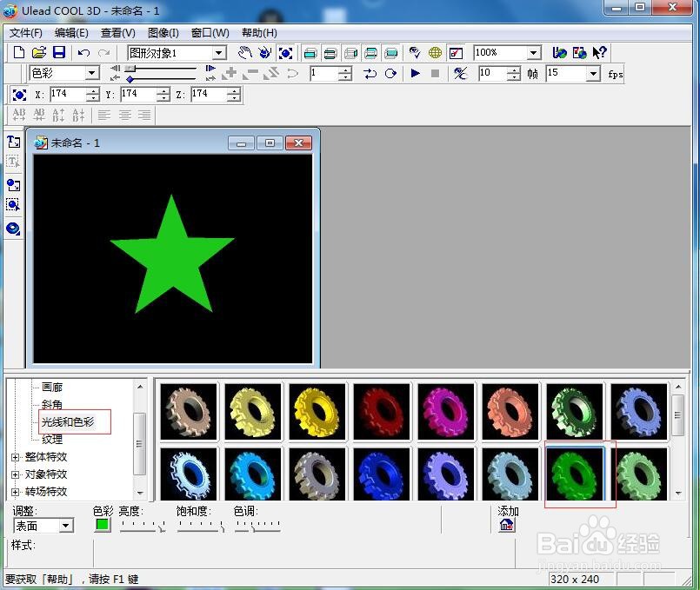Screen dimensions: 700x590
Task: Open the 文件(F) menu
Action: point(25,33)
